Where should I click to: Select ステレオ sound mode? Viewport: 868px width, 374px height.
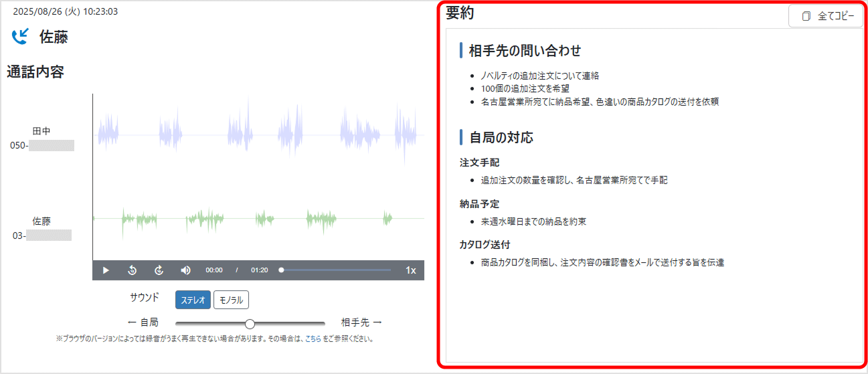point(193,300)
